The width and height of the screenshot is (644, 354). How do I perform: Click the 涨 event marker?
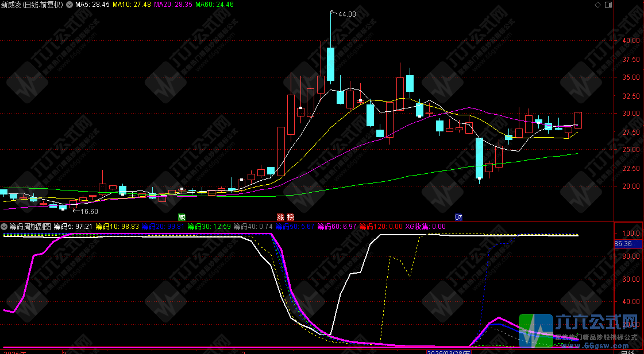pyautogui.click(x=280, y=217)
